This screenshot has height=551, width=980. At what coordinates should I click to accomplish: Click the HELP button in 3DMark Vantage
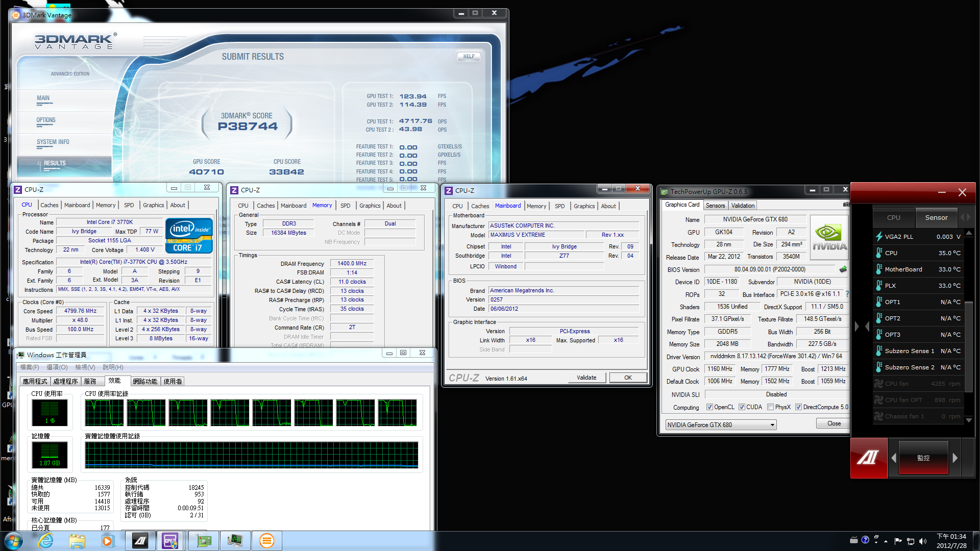[469, 57]
